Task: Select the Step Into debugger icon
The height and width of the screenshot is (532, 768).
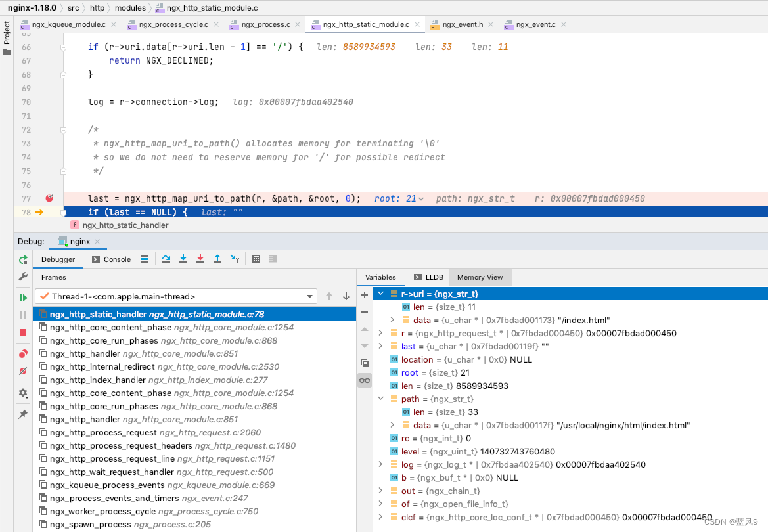Action: [x=183, y=259]
